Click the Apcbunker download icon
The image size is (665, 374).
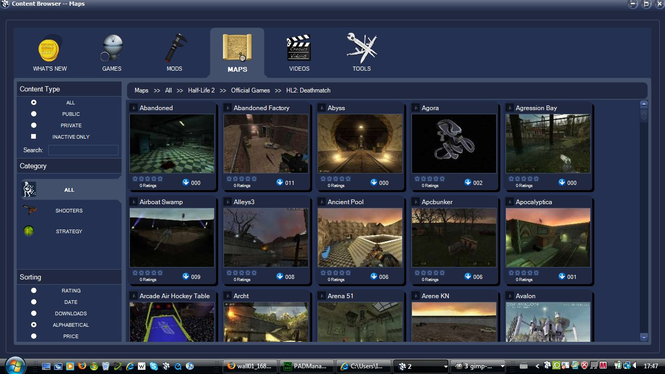click(x=468, y=276)
